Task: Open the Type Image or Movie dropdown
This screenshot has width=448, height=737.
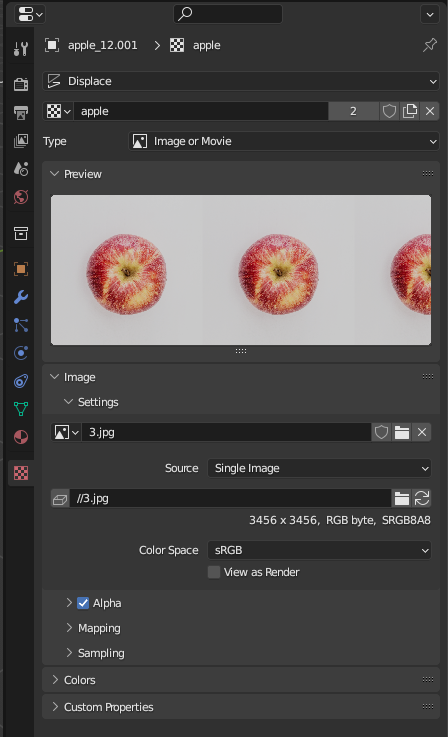Action: pos(284,141)
